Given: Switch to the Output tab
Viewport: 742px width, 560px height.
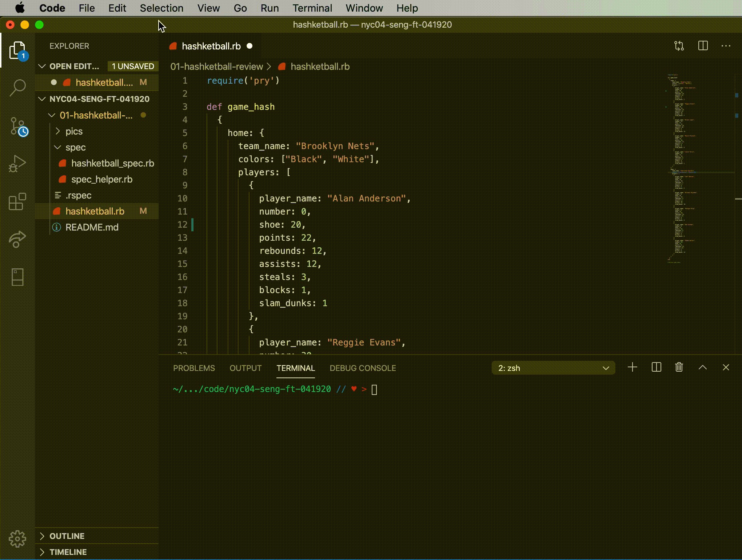Looking at the screenshot, I should pos(246,368).
